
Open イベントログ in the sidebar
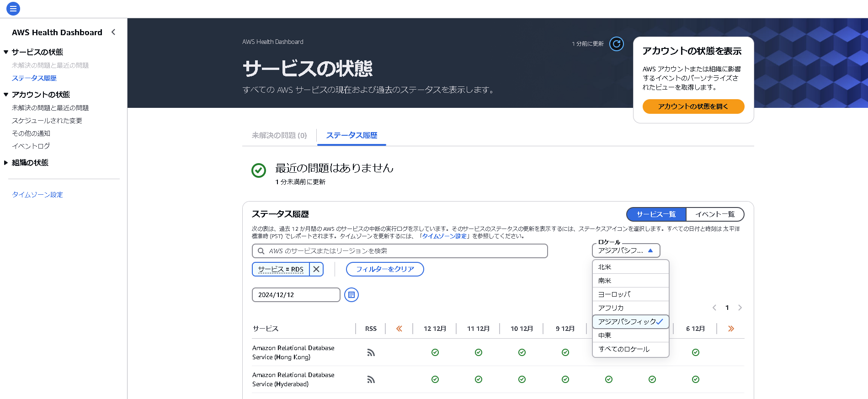31,146
